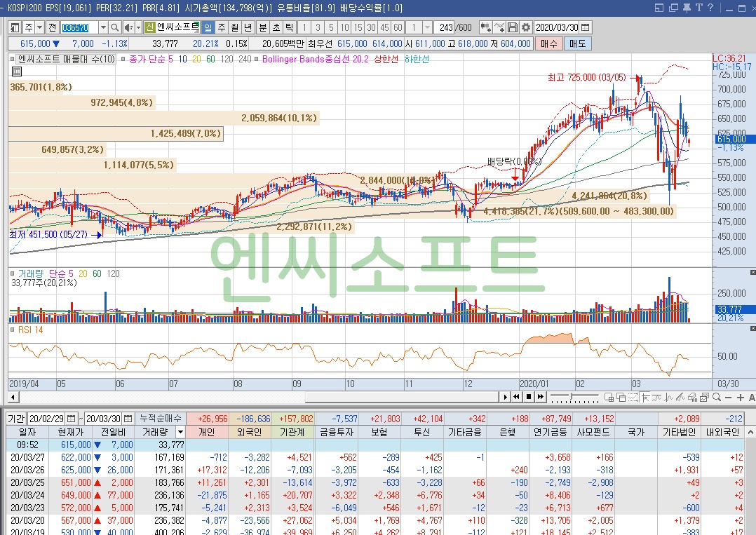This screenshot has width=756, height=535.
Task: Expand the stock code 036570 dropdown
Action: point(102,27)
